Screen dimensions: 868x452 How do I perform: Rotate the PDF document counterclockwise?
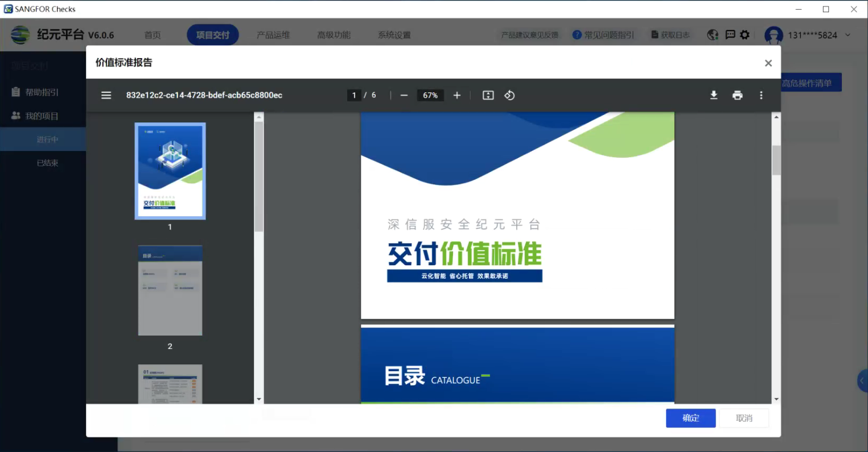[509, 95]
